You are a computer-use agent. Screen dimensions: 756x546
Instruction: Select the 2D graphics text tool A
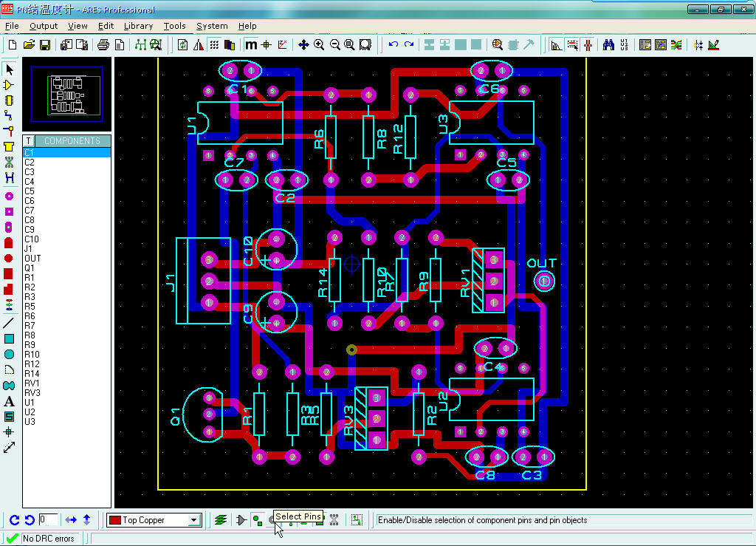[x=9, y=401]
